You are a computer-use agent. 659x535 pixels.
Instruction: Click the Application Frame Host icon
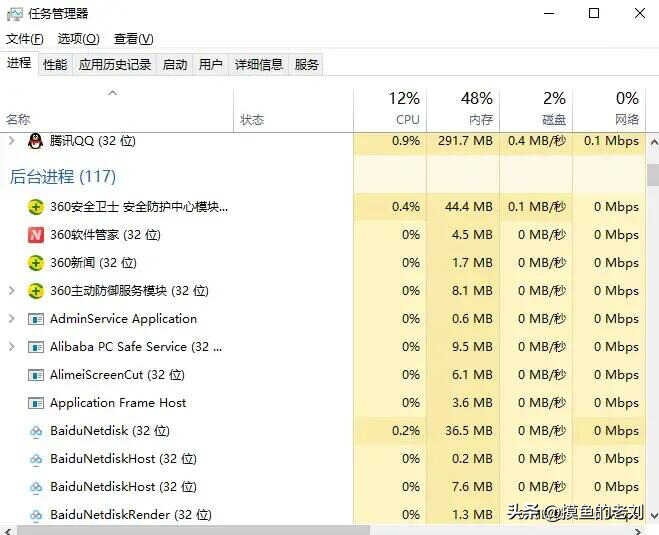click(x=36, y=403)
